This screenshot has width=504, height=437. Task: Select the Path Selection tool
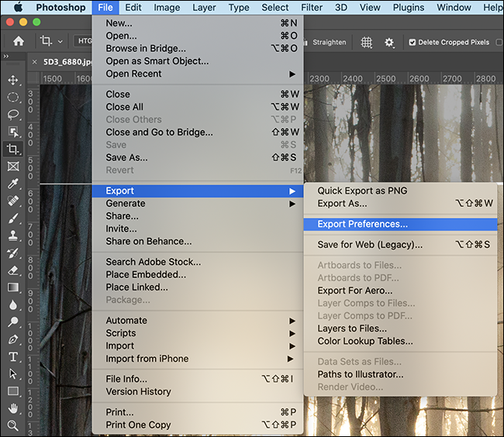(x=13, y=373)
